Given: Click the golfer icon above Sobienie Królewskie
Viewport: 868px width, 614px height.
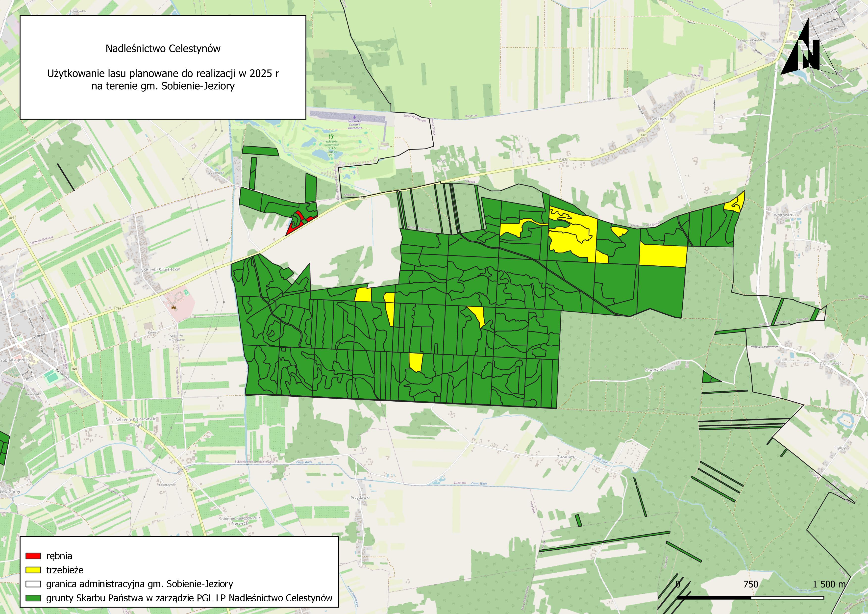Looking at the screenshot, I should coord(332,136).
